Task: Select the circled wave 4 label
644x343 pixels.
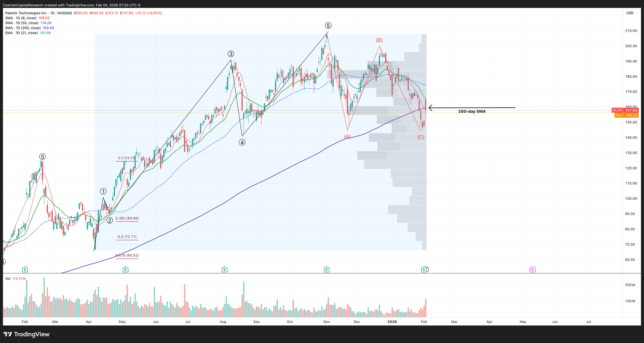Action: pyautogui.click(x=242, y=142)
